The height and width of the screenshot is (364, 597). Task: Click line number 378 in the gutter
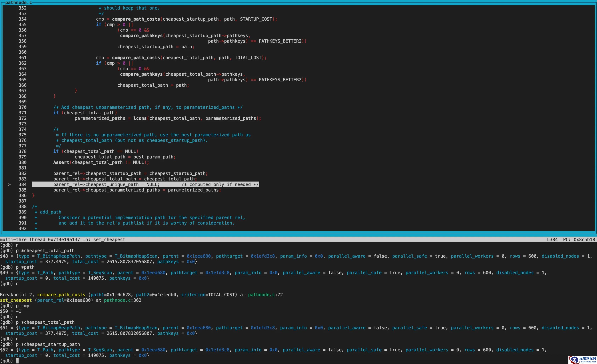click(x=23, y=152)
